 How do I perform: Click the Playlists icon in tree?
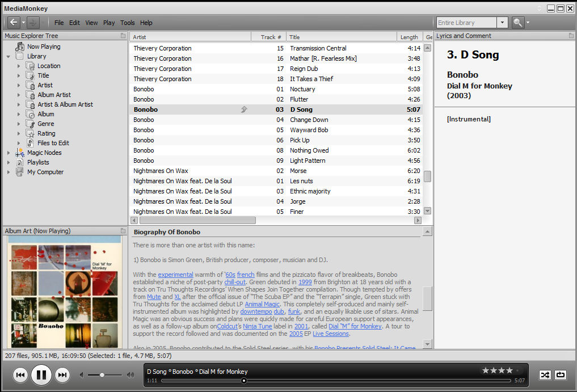click(x=20, y=162)
